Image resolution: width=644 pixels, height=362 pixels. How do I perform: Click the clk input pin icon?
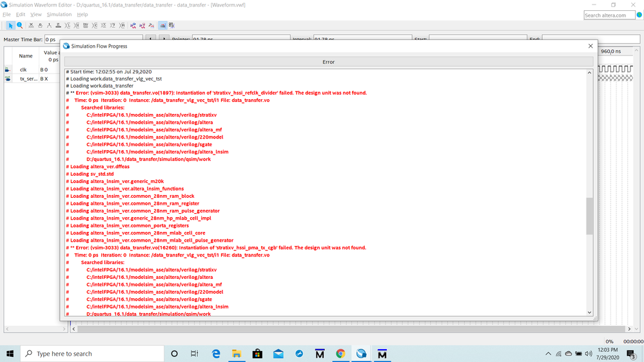click(7, 70)
